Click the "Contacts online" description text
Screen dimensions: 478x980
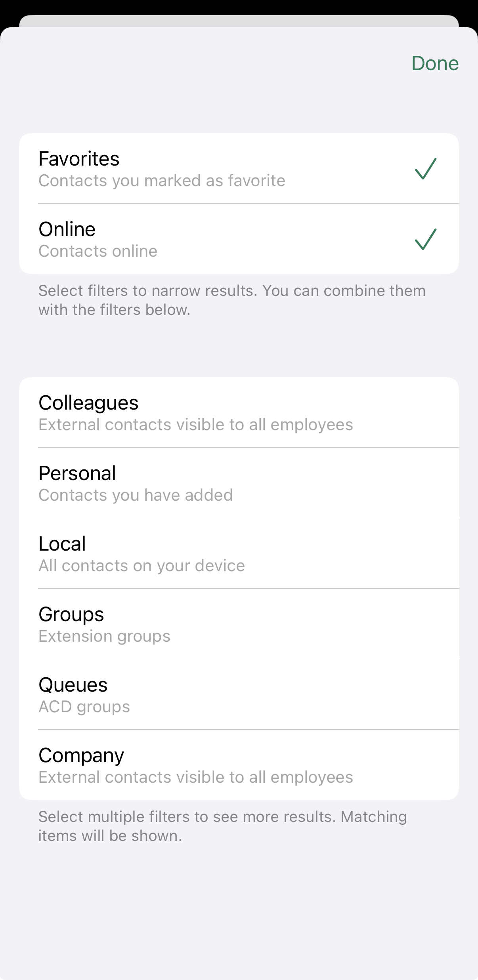pos(98,252)
